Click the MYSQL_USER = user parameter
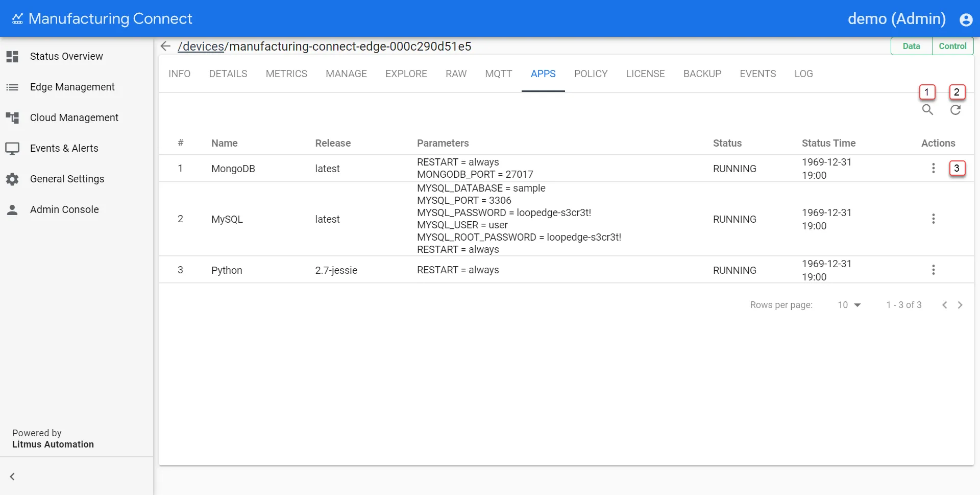The height and width of the screenshot is (495, 980). tap(462, 225)
